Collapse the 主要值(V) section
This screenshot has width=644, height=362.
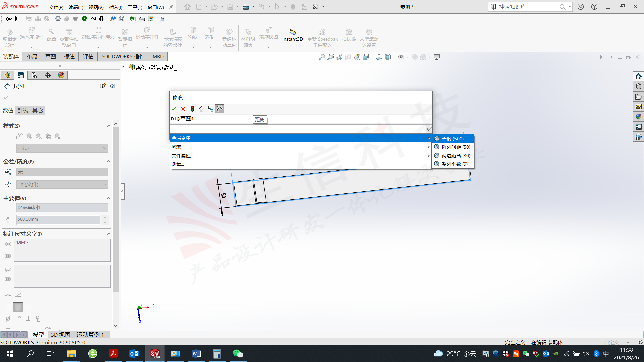coord(109,198)
